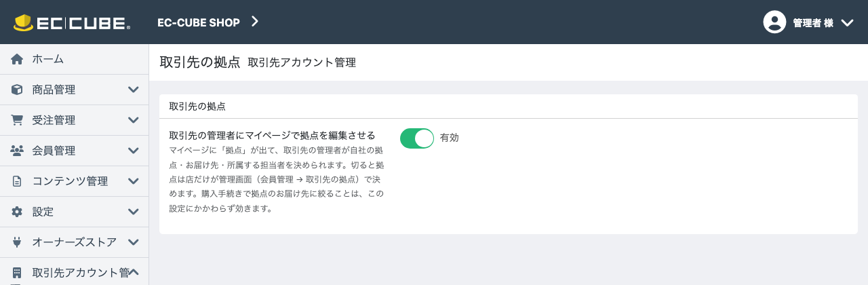The image size is (868, 285).
Task: Expand the 商品管理 chevron
Action: (134, 90)
